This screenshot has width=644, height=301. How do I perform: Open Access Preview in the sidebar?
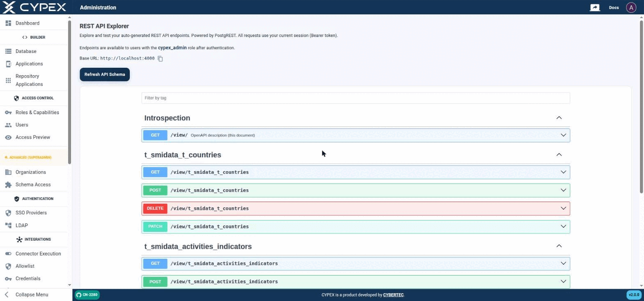pos(33,137)
